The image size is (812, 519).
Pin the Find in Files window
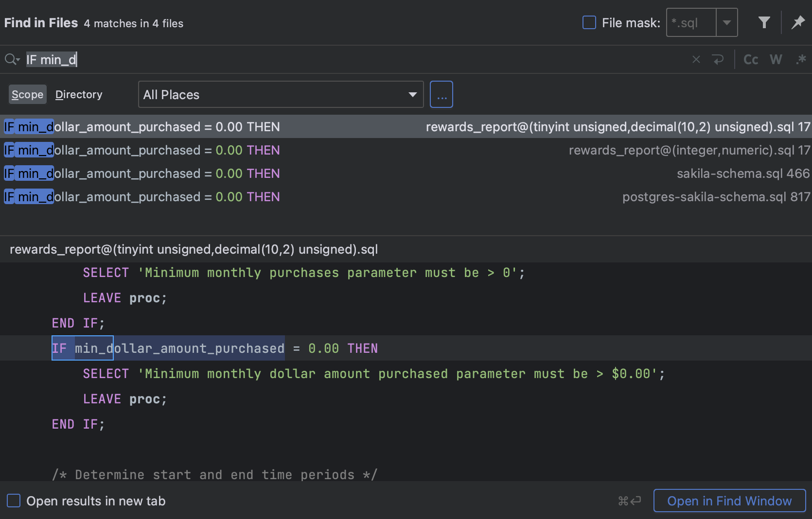[x=798, y=22]
